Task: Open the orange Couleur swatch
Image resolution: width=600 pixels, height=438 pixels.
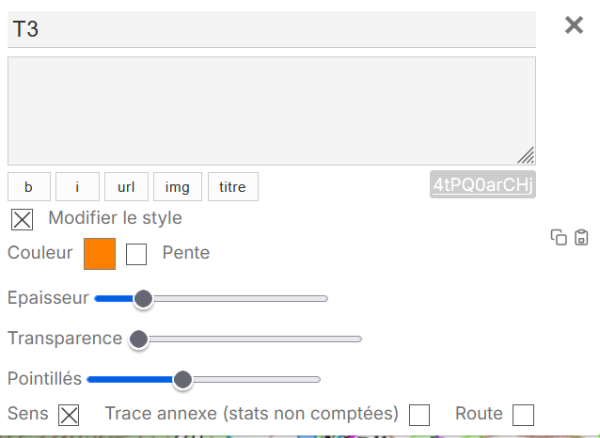Action: tap(100, 253)
